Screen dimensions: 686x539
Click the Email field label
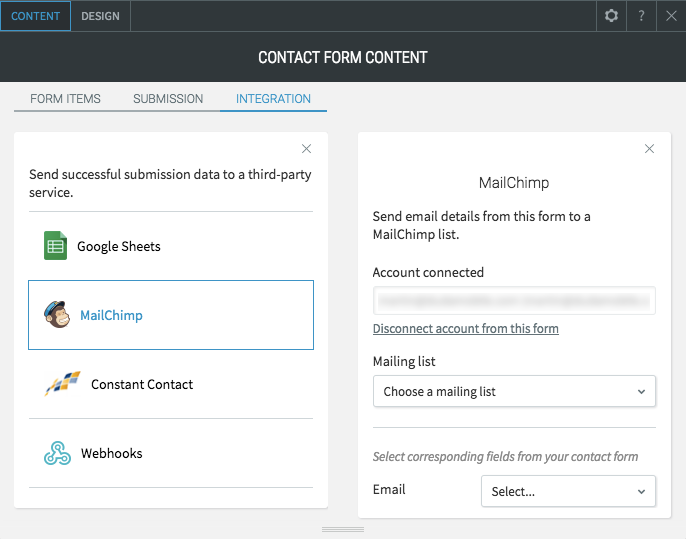click(x=389, y=489)
